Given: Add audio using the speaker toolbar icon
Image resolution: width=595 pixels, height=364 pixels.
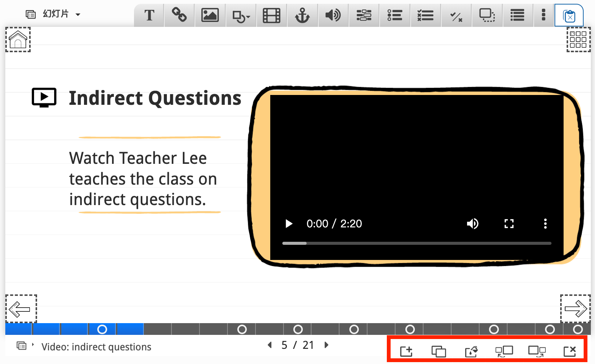Looking at the screenshot, I should tap(333, 16).
